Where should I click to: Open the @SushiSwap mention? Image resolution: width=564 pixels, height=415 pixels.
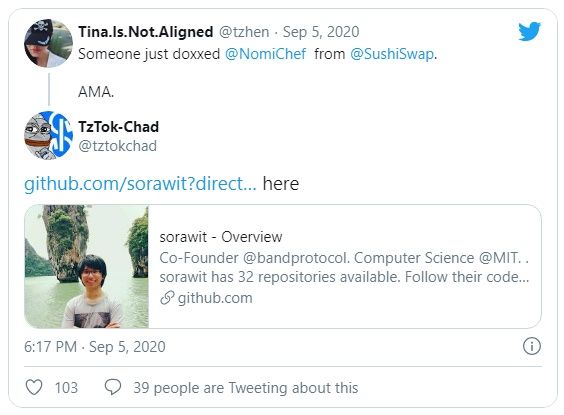[392, 54]
